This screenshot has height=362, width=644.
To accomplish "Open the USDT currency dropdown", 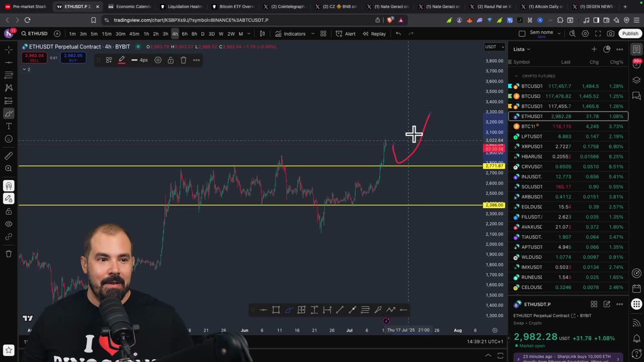I will click(494, 47).
